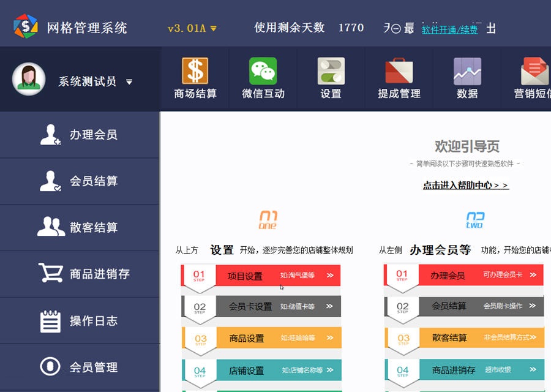The width and height of the screenshot is (551, 392).
Task: Expand the v3.01A version dropdown
Action: (x=191, y=28)
